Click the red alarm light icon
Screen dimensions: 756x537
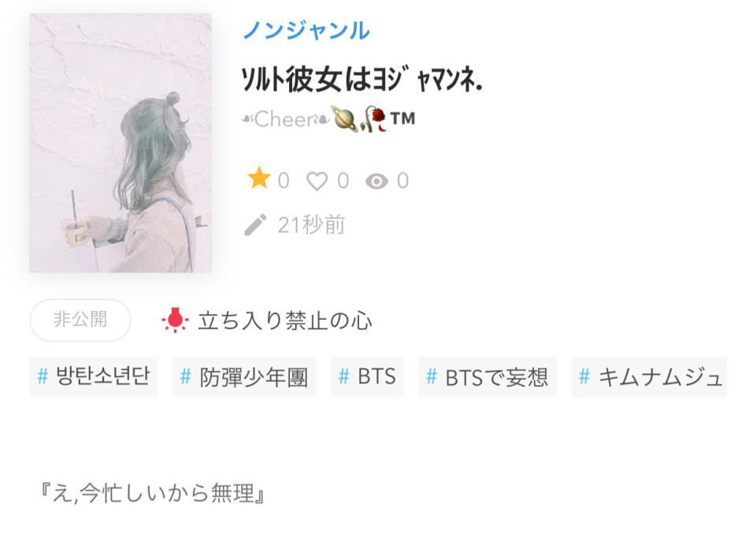[x=175, y=320]
